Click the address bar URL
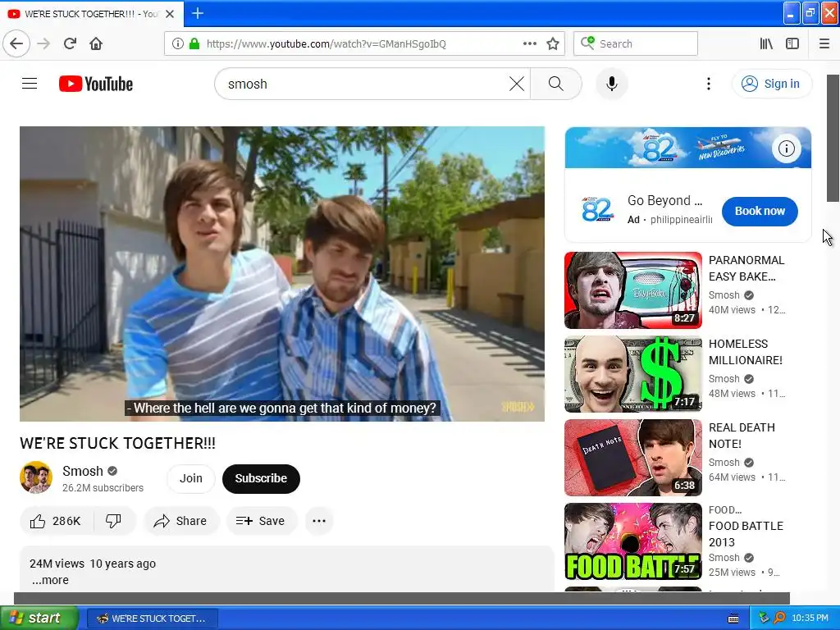 (x=326, y=43)
